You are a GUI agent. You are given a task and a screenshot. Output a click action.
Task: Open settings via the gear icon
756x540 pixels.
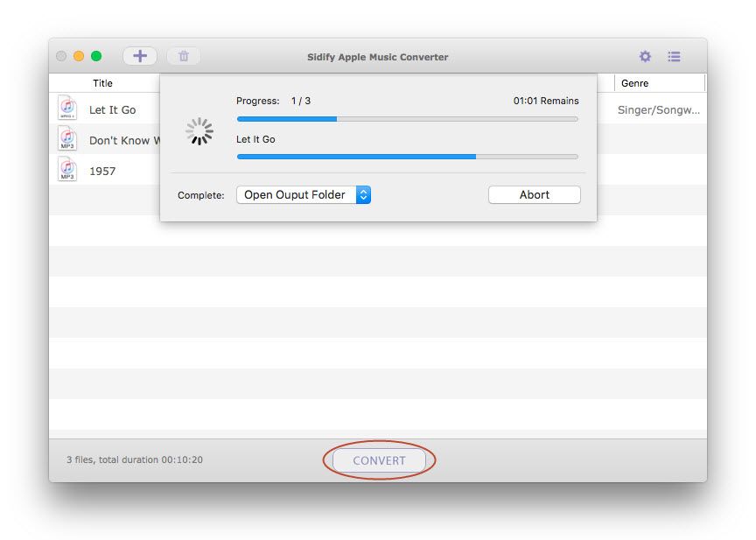pos(645,56)
